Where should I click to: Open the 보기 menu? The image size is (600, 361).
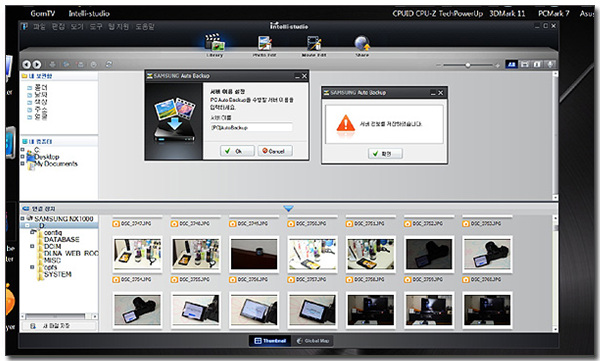(x=77, y=26)
